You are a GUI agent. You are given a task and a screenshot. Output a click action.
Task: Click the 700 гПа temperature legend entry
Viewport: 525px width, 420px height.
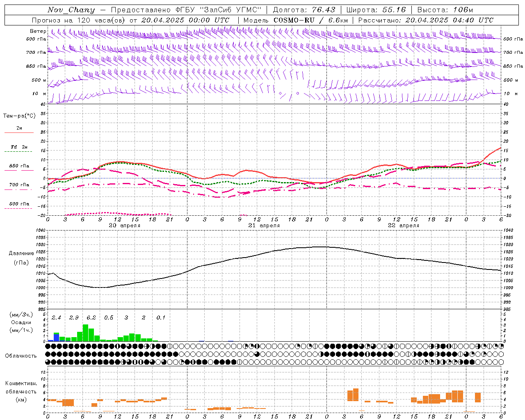point(19,185)
